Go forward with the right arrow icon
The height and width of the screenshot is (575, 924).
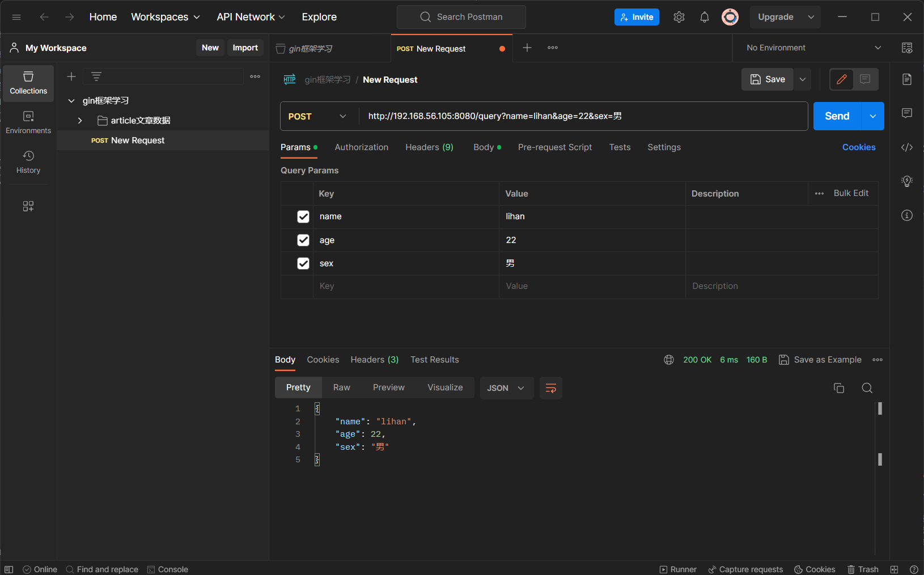tap(70, 17)
